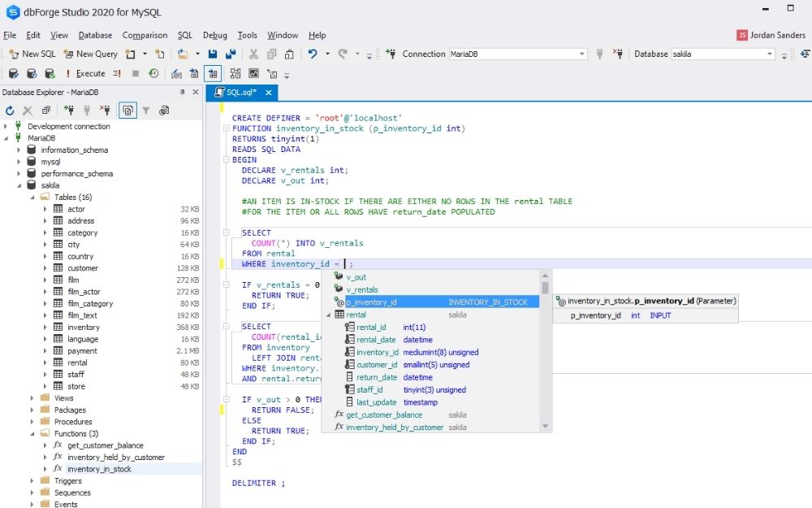Paste code from the clipboard
The height and width of the screenshot is (508, 812).
[289, 54]
